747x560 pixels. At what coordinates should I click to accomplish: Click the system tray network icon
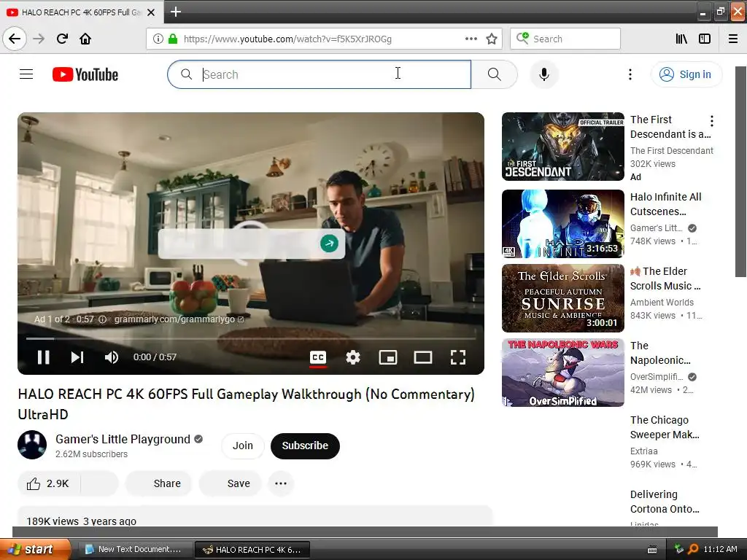click(x=679, y=548)
